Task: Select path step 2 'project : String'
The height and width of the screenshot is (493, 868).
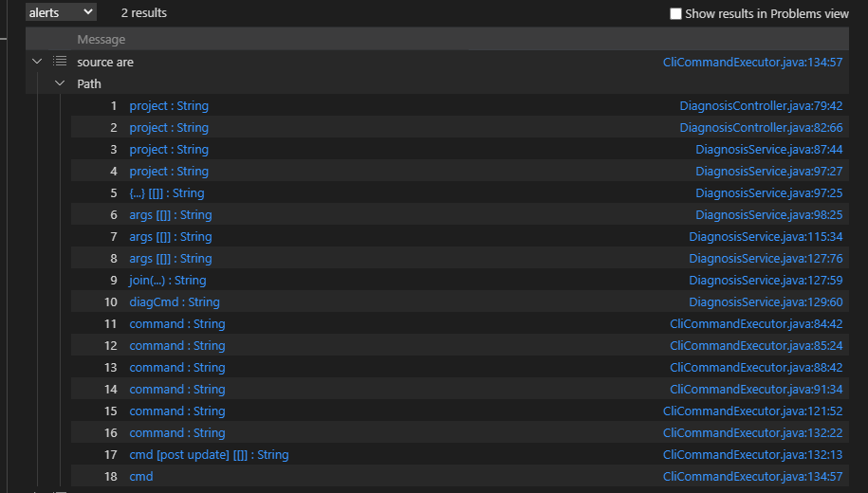Action: [x=169, y=127]
